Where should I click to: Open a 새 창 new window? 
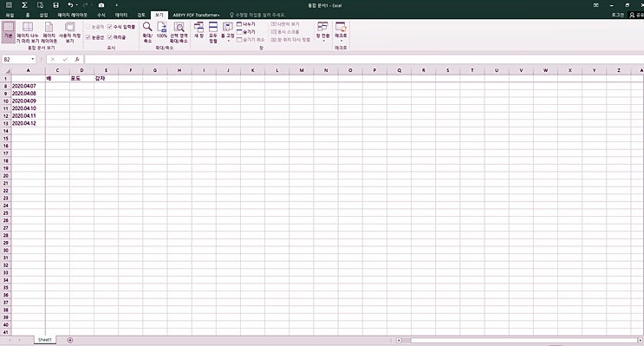tap(198, 30)
